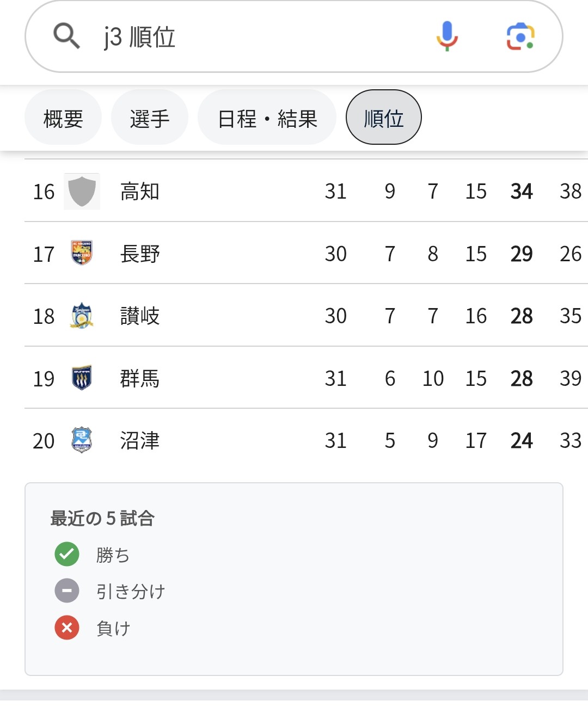Screen dimensions: 588x713
Task: Open the 群馬 team link
Action: [140, 378]
